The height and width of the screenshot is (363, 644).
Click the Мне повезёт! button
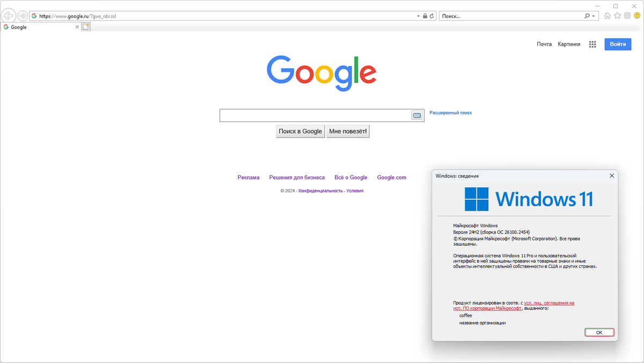[348, 132]
